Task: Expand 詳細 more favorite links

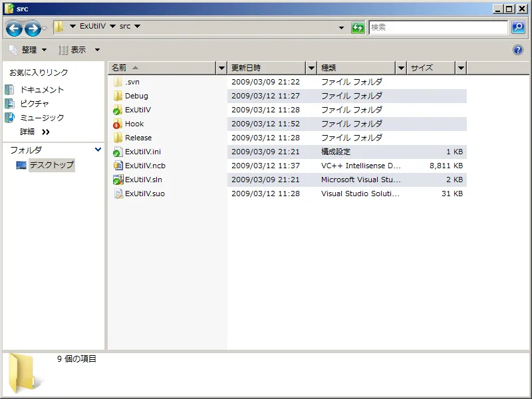Action: 46,132
